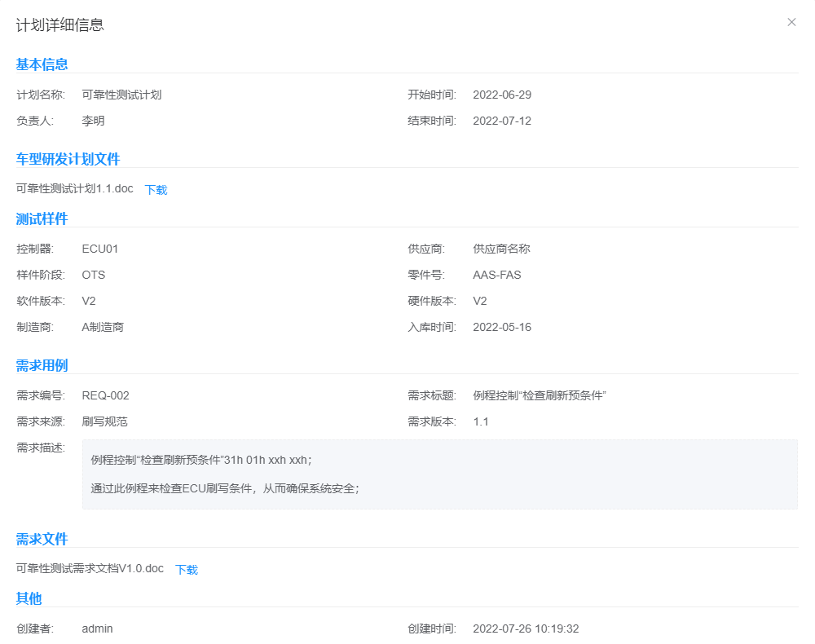Screen dimensions: 815x644
Task: Click the 其他 section heading
Action: pyautogui.click(x=29, y=598)
